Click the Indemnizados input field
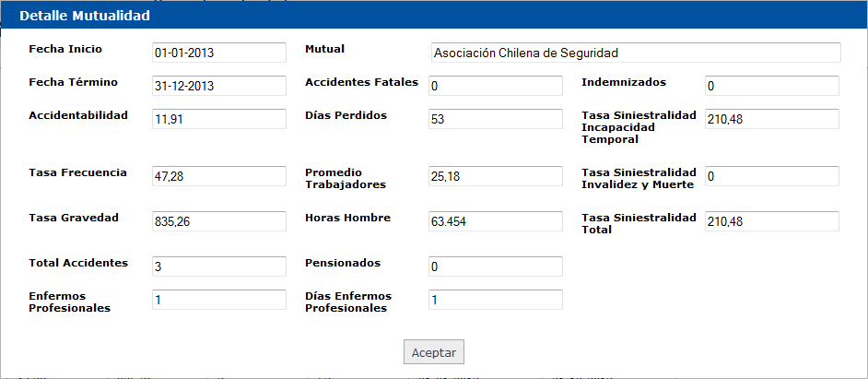This screenshot has height=379, width=868. click(771, 86)
